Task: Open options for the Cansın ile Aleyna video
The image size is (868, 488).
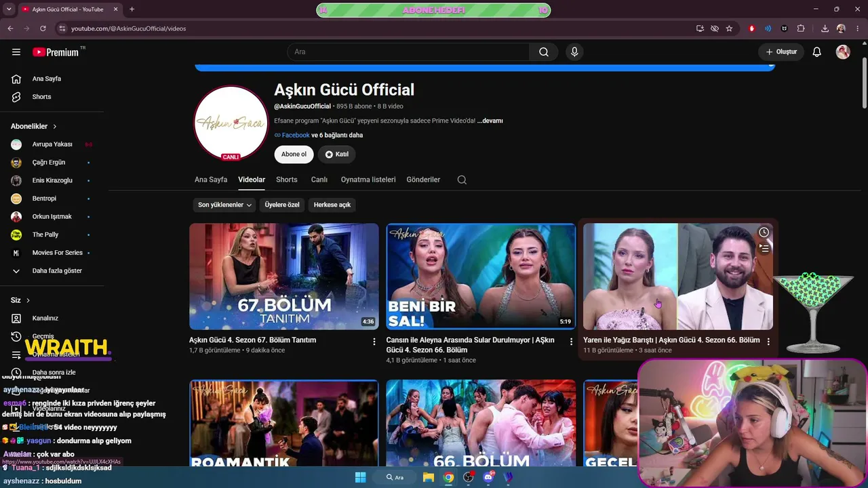Action: (x=571, y=342)
